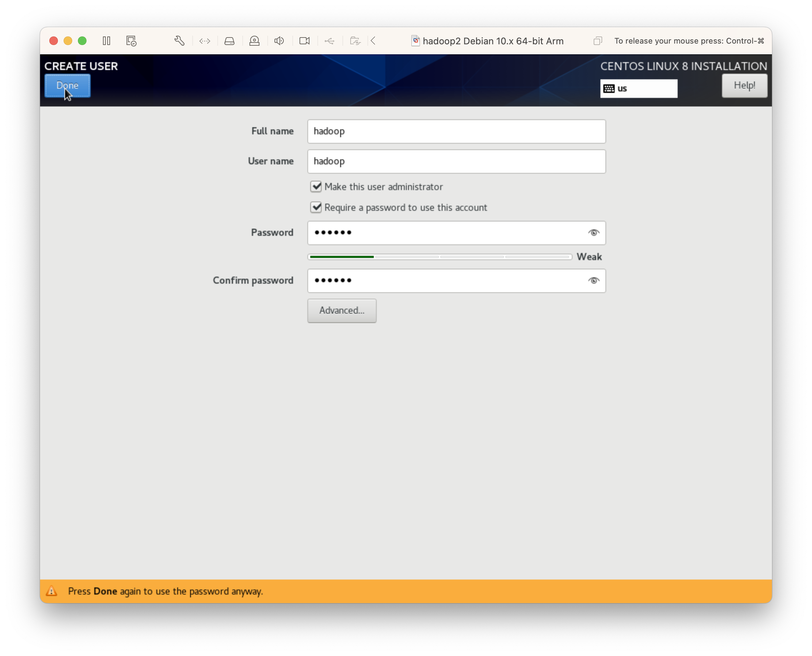Open the Help! button
Screen dimensions: 812x656
(x=744, y=85)
